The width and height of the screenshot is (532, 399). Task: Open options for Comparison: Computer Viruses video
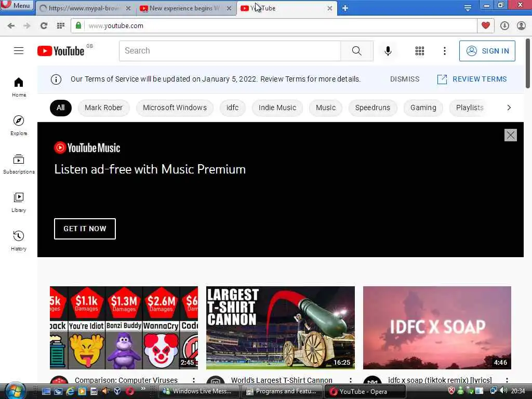[x=194, y=380]
